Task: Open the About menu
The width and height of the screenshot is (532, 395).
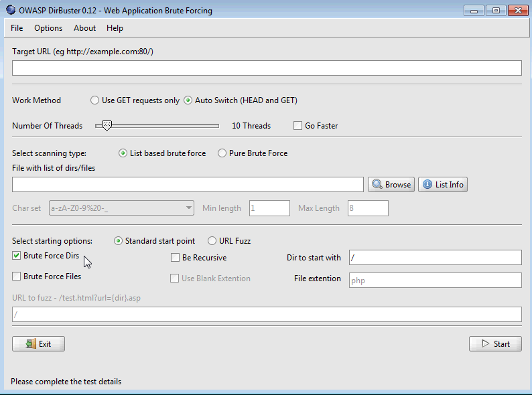Action: (85, 28)
